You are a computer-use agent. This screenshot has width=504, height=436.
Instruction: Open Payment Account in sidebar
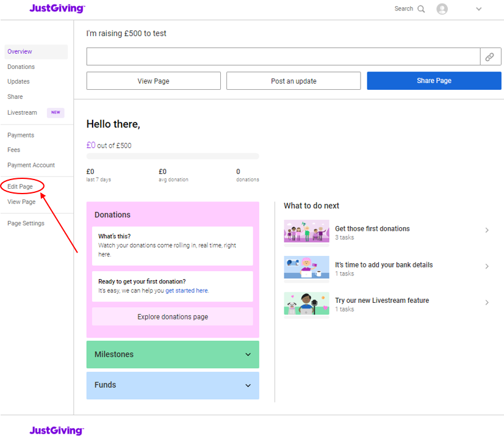click(31, 165)
